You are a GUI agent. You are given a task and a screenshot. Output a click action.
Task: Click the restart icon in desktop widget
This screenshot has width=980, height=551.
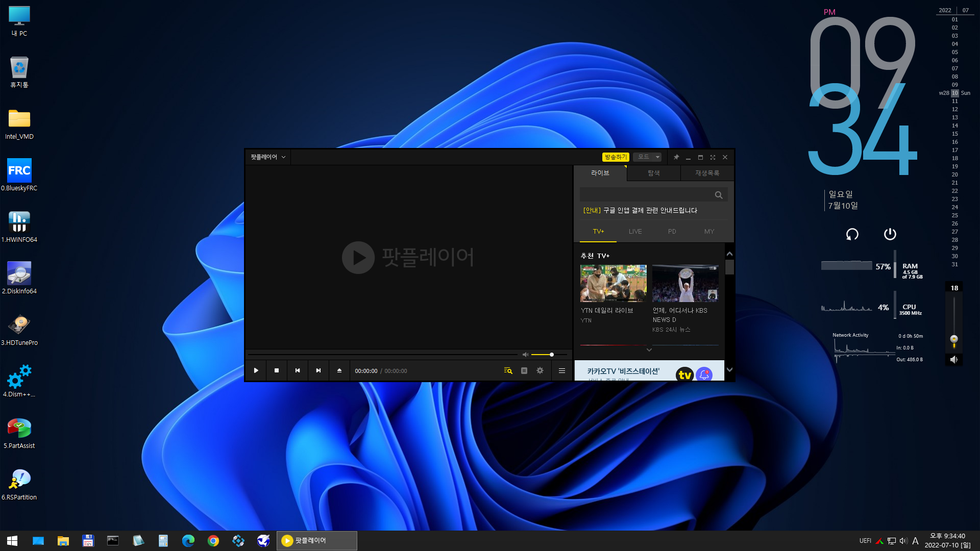[852, 234]
